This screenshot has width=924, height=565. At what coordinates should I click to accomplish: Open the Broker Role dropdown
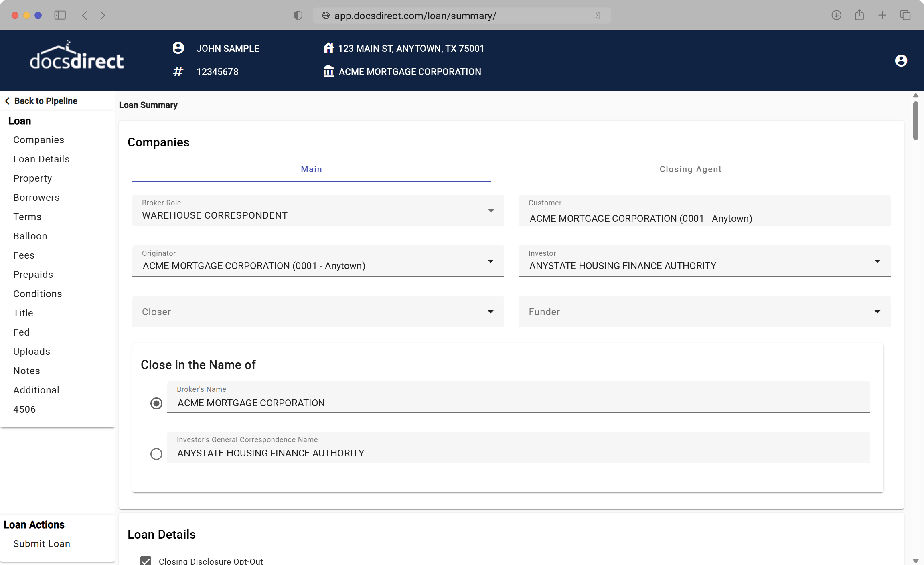tap(318, 211)
